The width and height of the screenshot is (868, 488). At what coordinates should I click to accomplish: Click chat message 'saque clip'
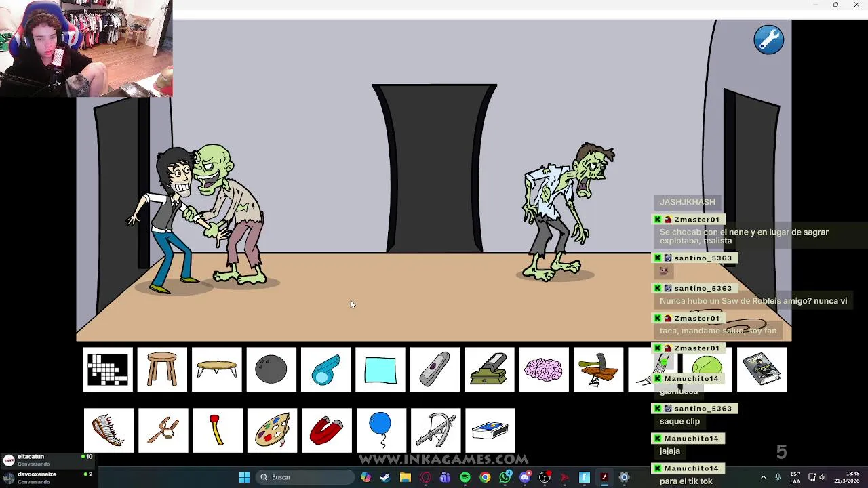coord(679,421)
